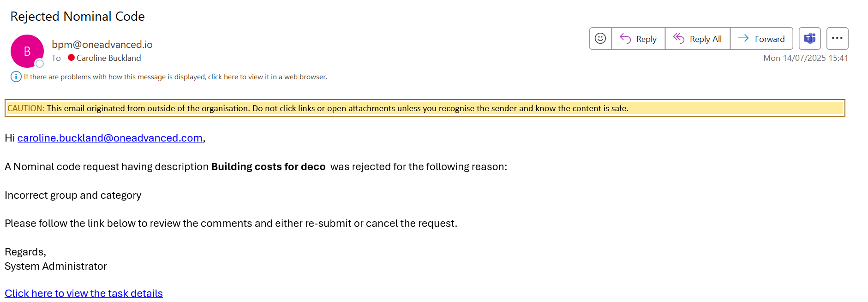Click the smiley face reaction icon
Viewport: 868px width, 302px height.
click(600, 38)
